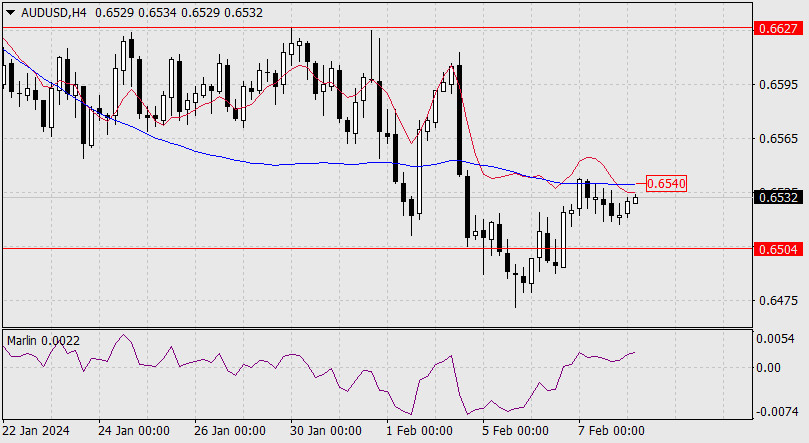Select the 0.6475 price axis value
The width and height of the screenshot is (809, 443).
point(778,301)
